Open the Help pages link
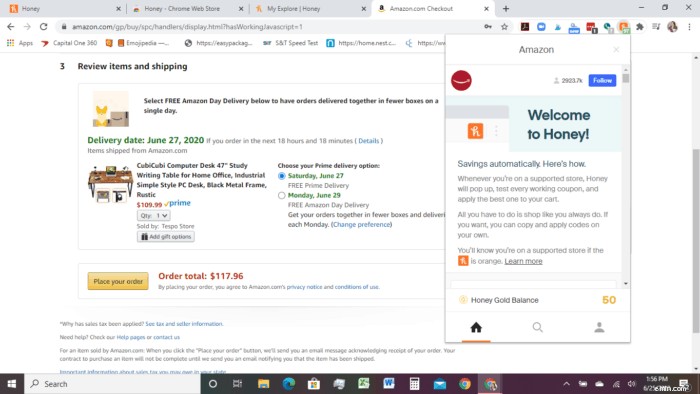This screenshot has width=700, height=394. (131, 337)
